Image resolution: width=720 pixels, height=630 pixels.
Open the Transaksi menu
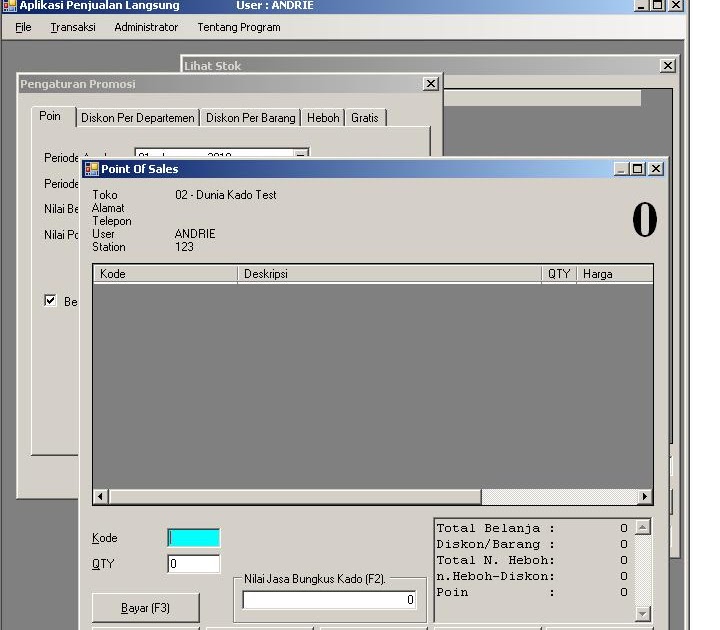point(73,28)
